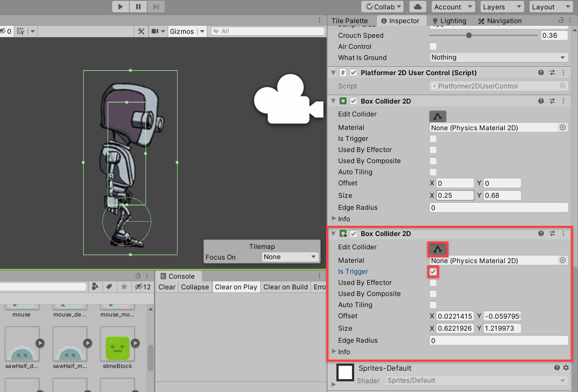Edit Size X value 0.25

tap(455, 196)
